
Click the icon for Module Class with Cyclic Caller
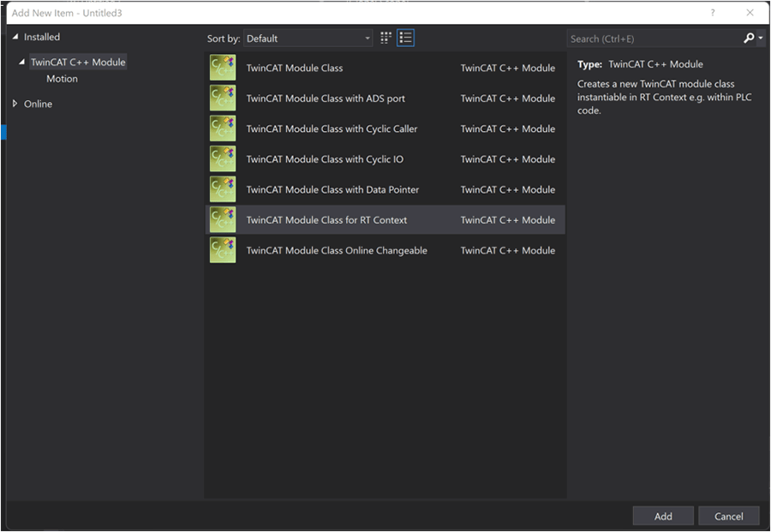(223, 129)
